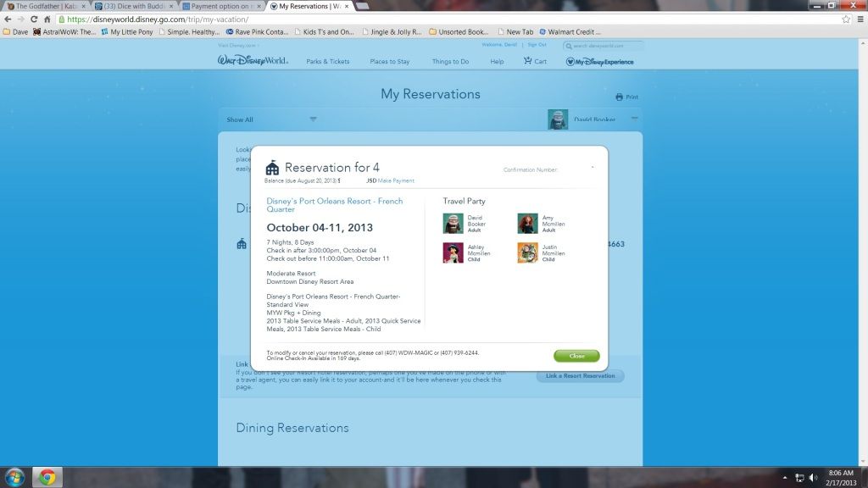Click the Disney site search field
The image size is (868, 488).
pyautogui.click(x=603, y=46)
